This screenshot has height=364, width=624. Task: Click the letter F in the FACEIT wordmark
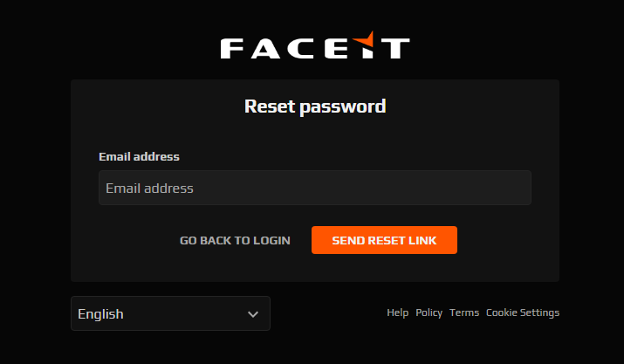[232, 49]
